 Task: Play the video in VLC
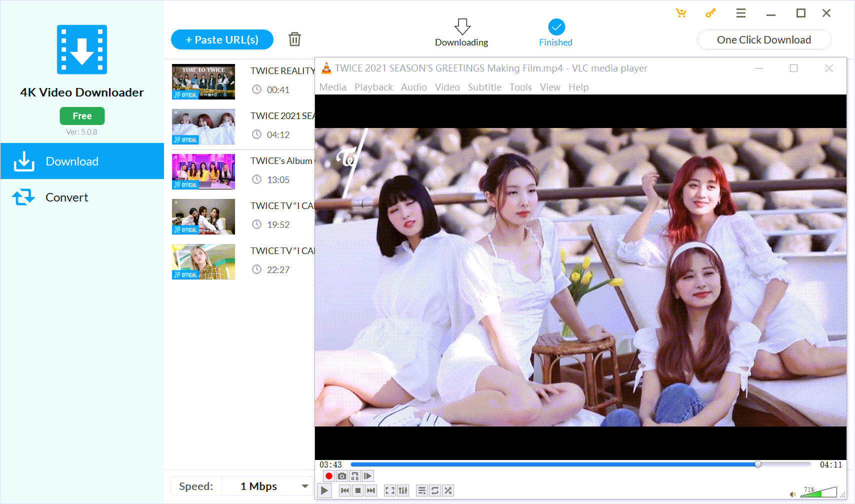[x=324, y=490]
